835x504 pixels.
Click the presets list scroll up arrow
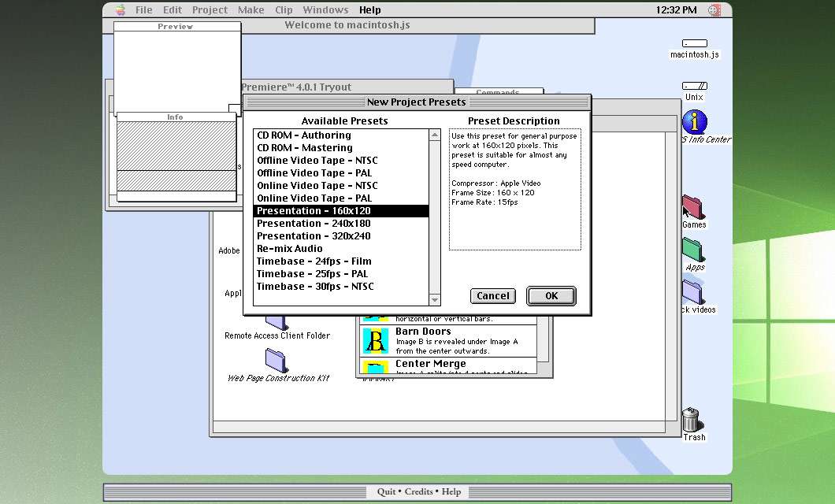(x=435, y=135)
